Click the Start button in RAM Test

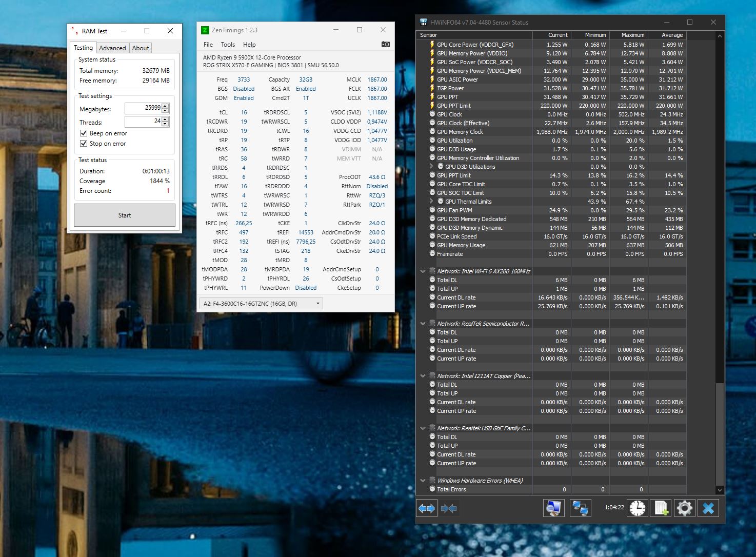[x=125, y=215]
